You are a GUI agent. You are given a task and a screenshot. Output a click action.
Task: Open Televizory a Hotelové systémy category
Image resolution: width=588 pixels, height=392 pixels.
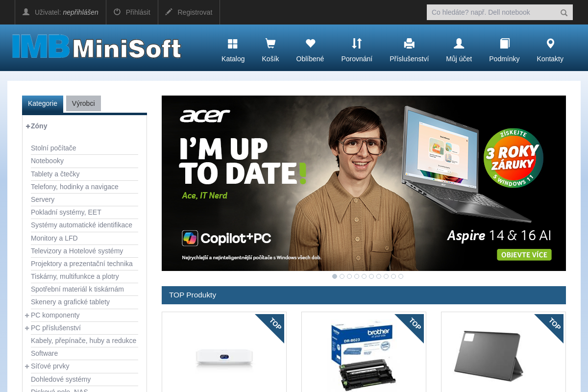click(77, 251)
